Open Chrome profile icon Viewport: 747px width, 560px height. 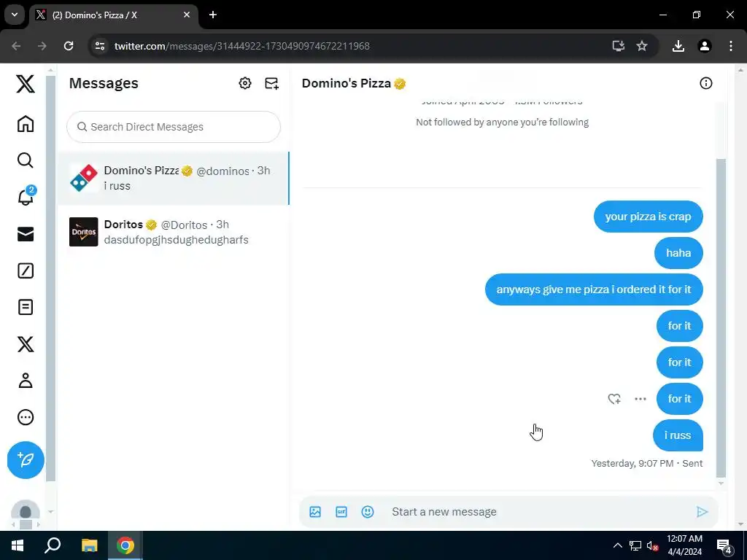pyautogui.click(x=704, y=46)
